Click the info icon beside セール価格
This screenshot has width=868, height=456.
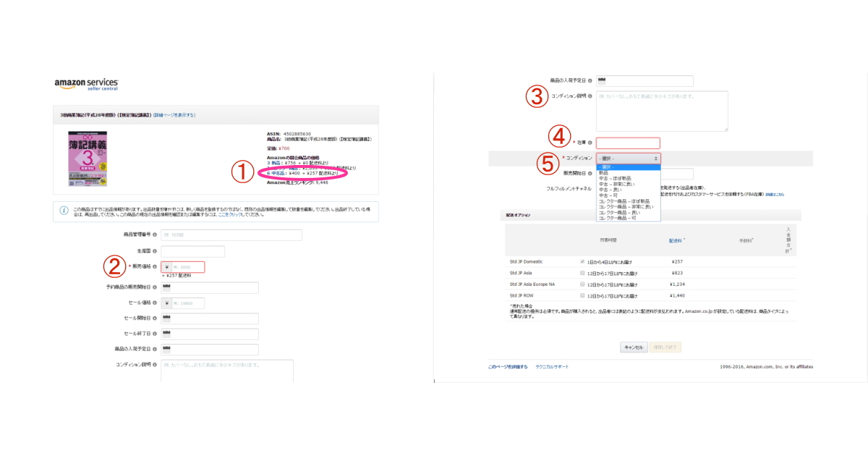click(x=155, y=303)
